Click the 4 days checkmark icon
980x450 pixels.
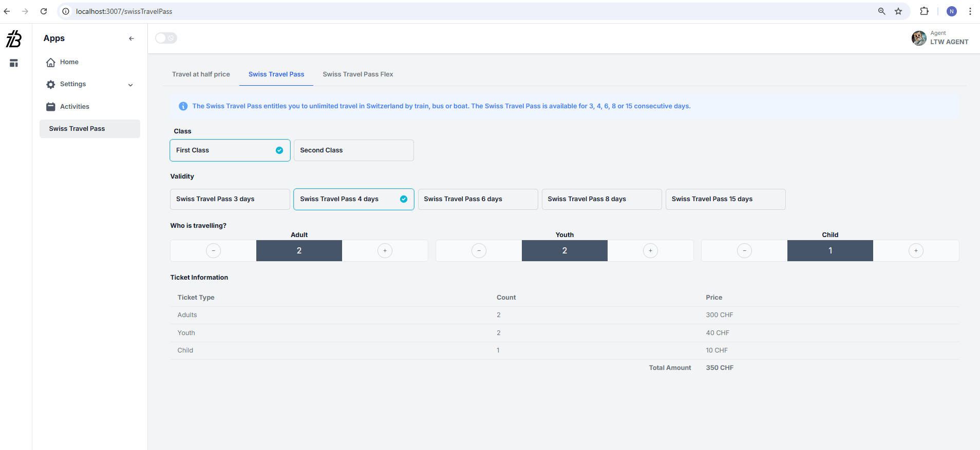point(404,199)
